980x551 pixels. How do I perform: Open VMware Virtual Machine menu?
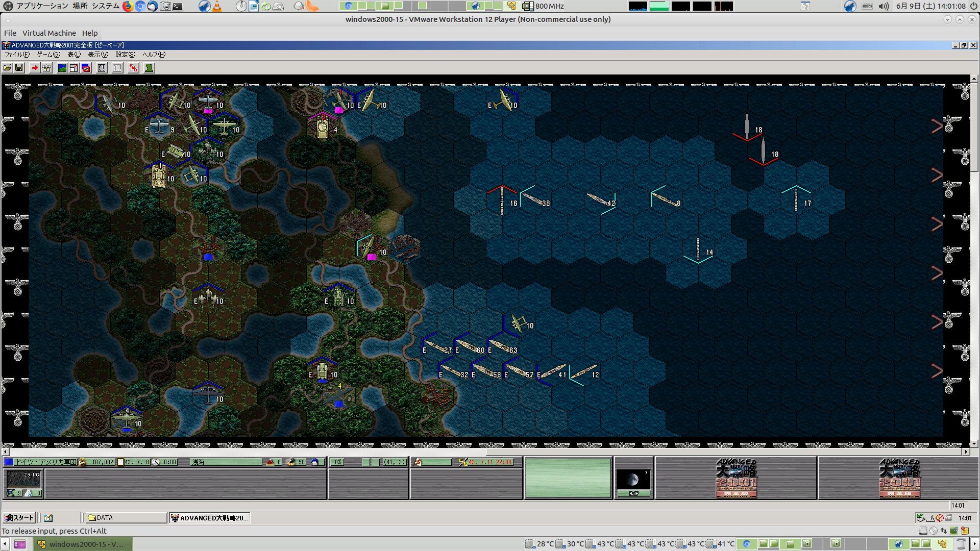pyautogui.click(x=49, y=33)
